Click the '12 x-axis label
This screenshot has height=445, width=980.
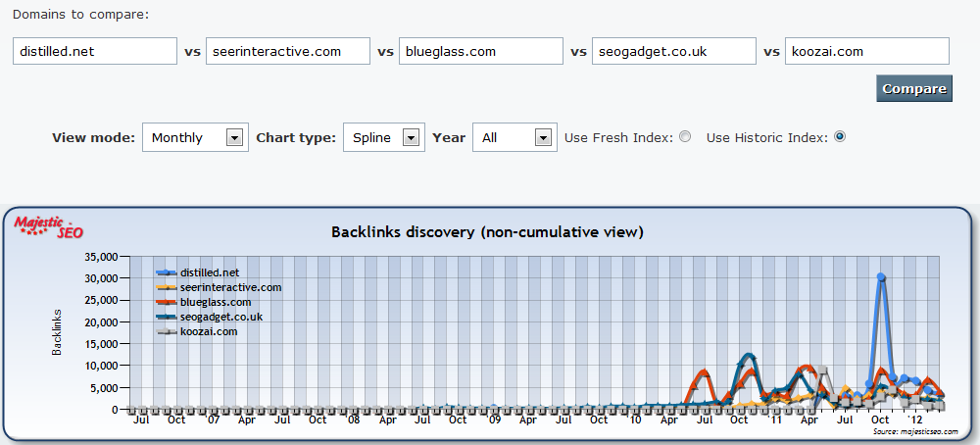pyautogui.click(x=915, y=420)
